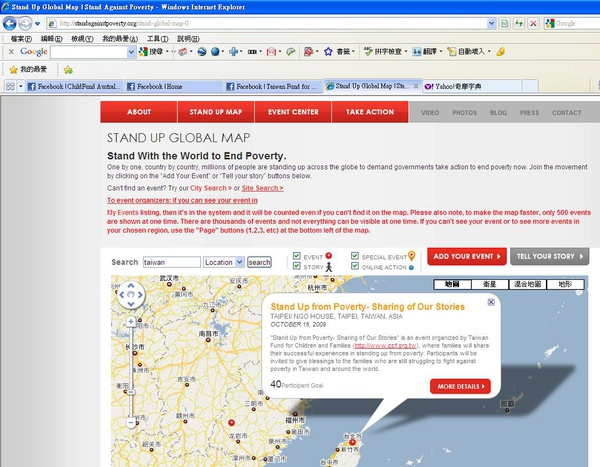Go to the EVENT CENTER navigation item

point(293,112)
